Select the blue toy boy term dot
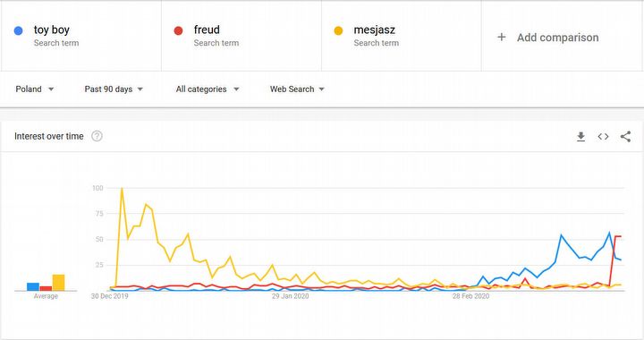 (x=19, y=30)
